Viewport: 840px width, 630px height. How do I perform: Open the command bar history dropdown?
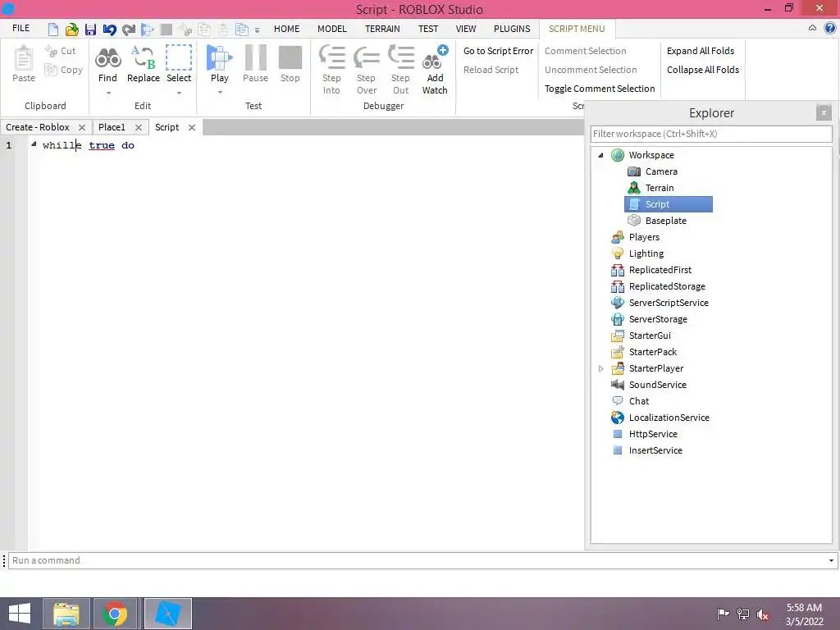point(831,560)
